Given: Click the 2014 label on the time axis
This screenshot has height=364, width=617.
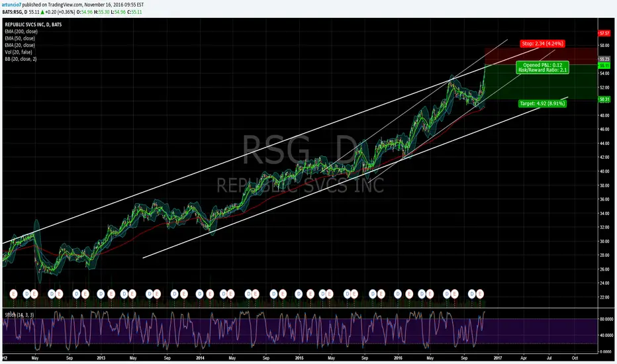Looking at the screenshot, I should (201, 358).
